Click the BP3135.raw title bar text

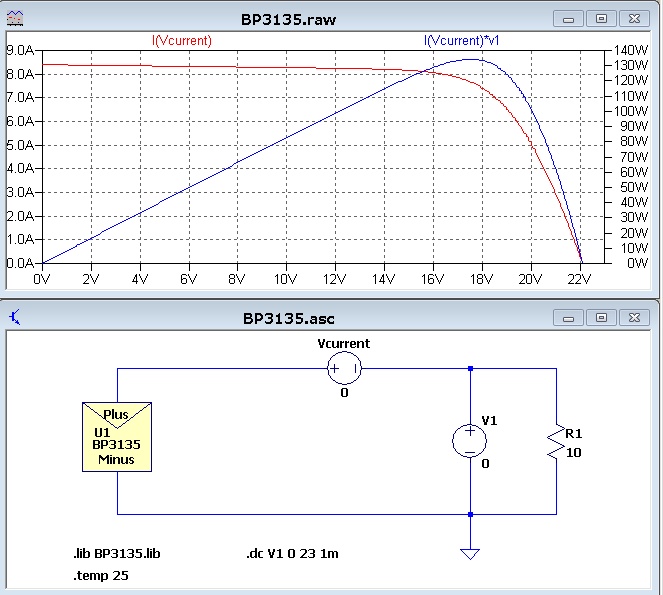tap(288, 19)
